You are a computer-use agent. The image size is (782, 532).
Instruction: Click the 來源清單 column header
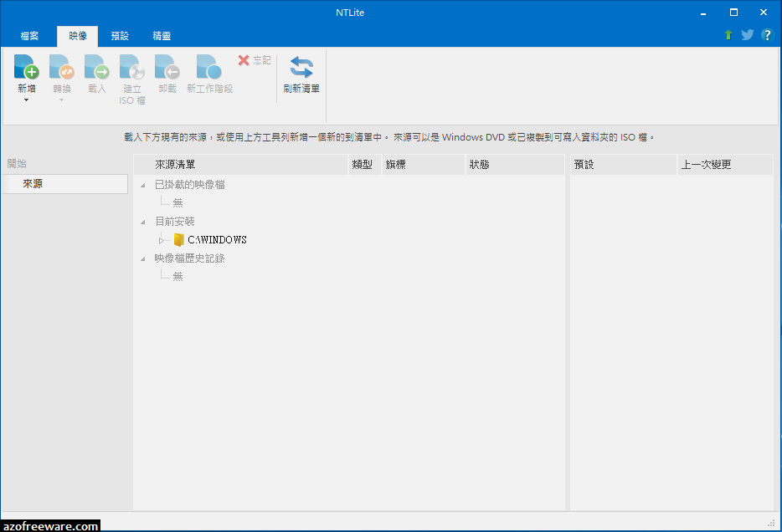pos(240,165)
